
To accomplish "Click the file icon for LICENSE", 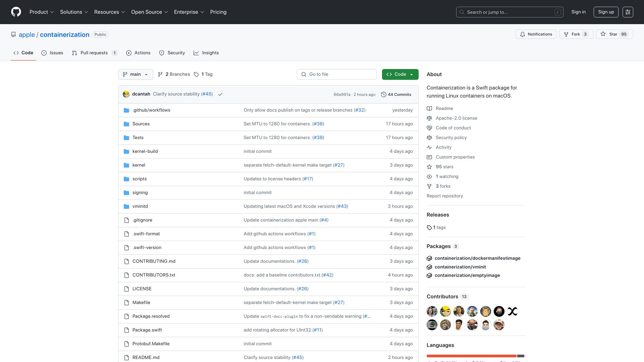I will tap(126, 289).
